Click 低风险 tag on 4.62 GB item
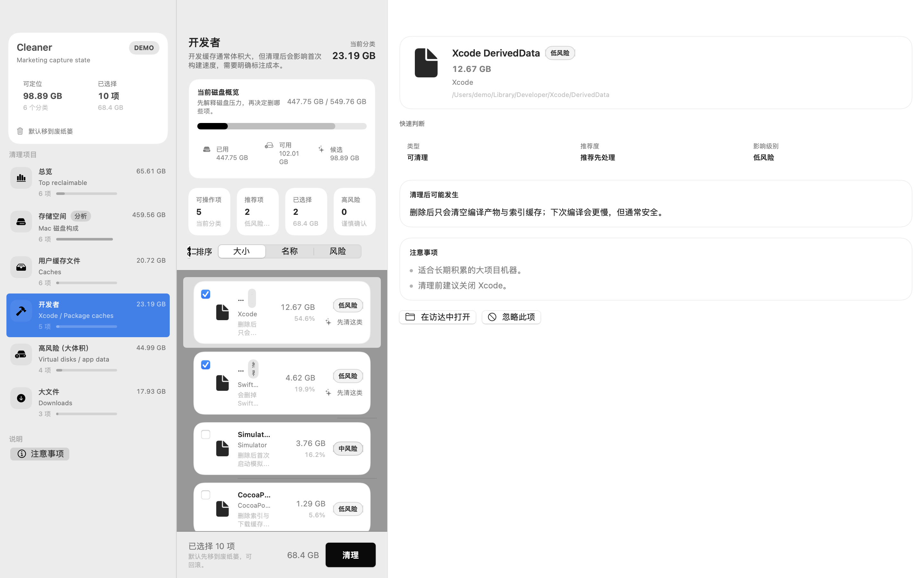This screenshot has width=924, height=578. (x=348, y=376)
